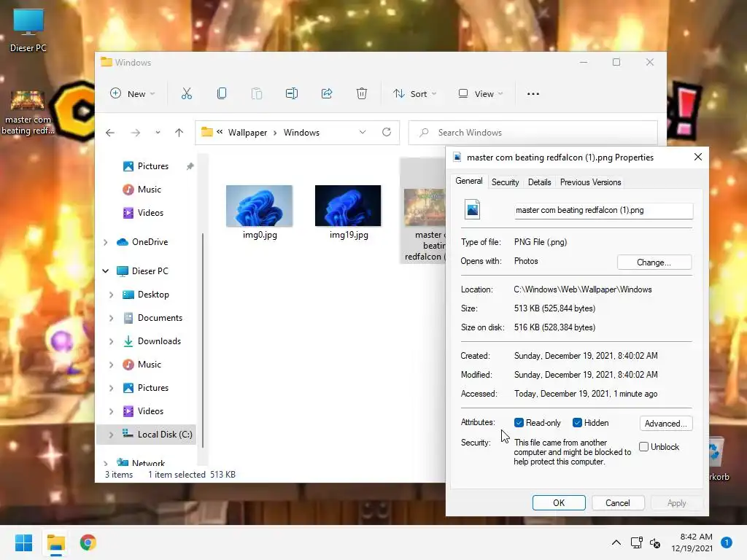Click the navigation pane scrollbar
Image resolution: width=747 pixels, height=560 pixels.
click(x=203, y=340)
